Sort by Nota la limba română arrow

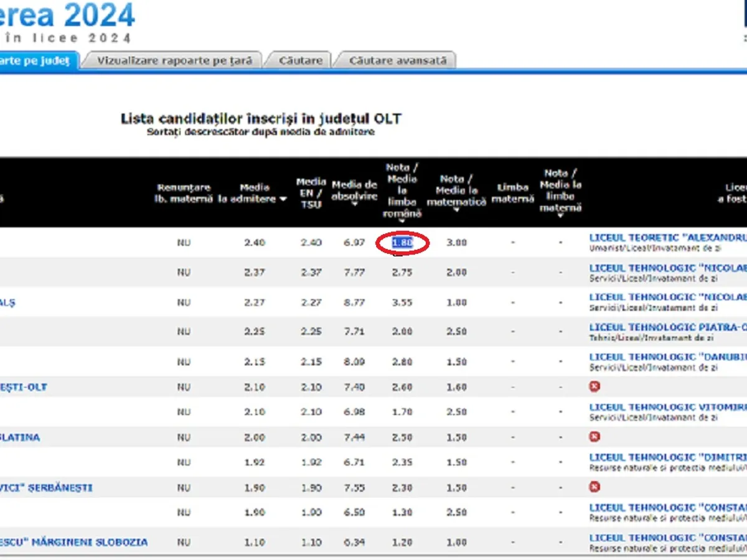[x=402, y=221]
